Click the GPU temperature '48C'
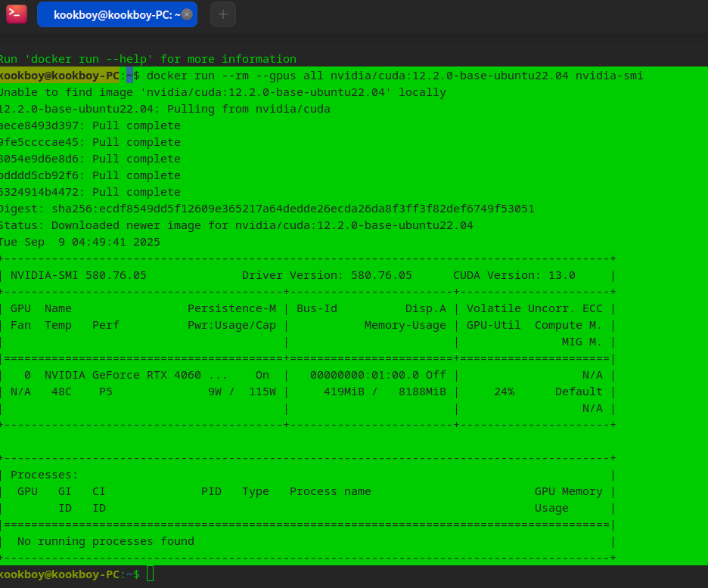This screenshot has height=588, width=708. coord(61,391)
